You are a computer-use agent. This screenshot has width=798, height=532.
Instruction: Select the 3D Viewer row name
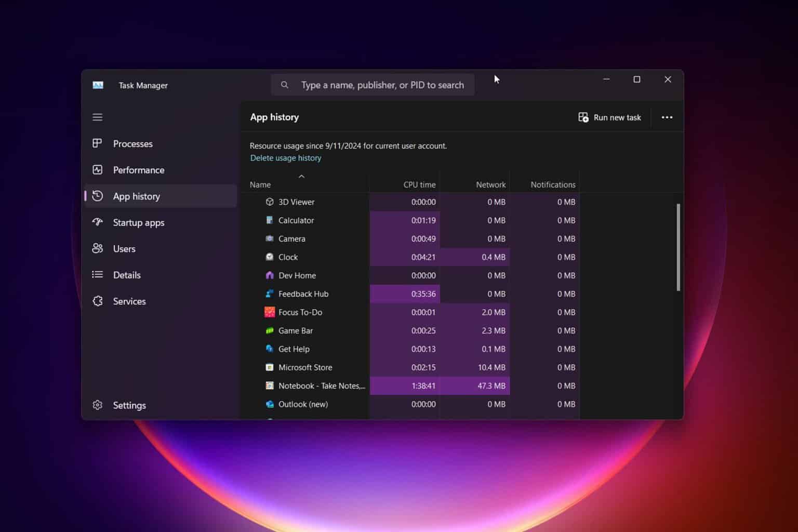(x=296, y=202)
